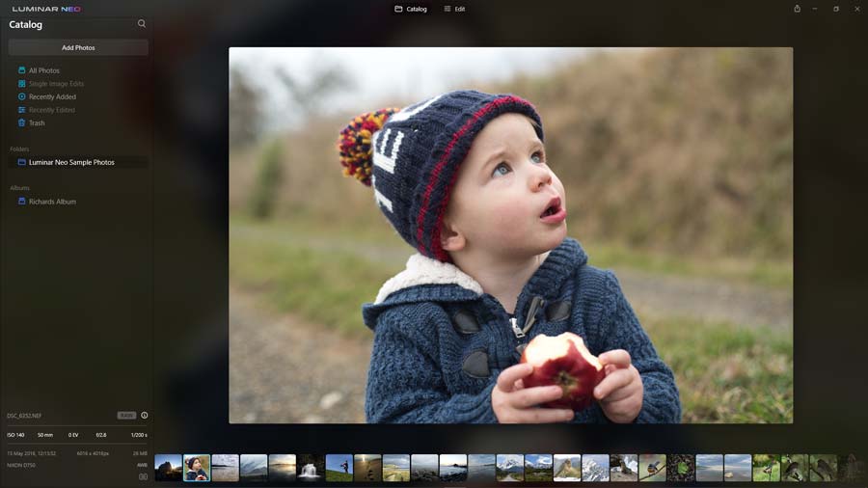
Task: Select the footprints in sand thumbnail
Action: click(367, 468)
